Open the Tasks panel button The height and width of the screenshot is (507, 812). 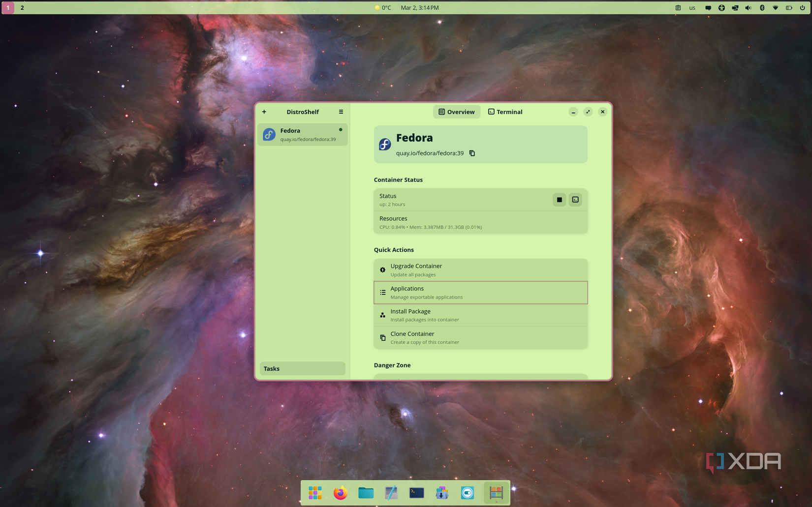[303, 369]
